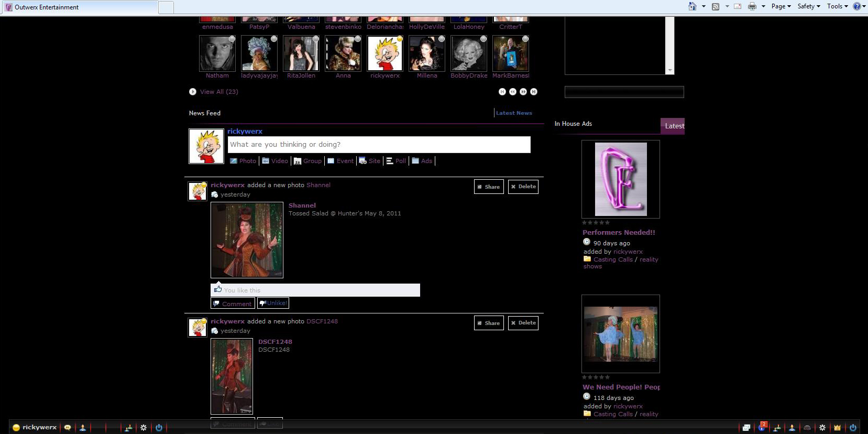Click Unlike on the Shannel photo
The width and height of the screenshot is (868, 434).
click(x=273, y=303)
